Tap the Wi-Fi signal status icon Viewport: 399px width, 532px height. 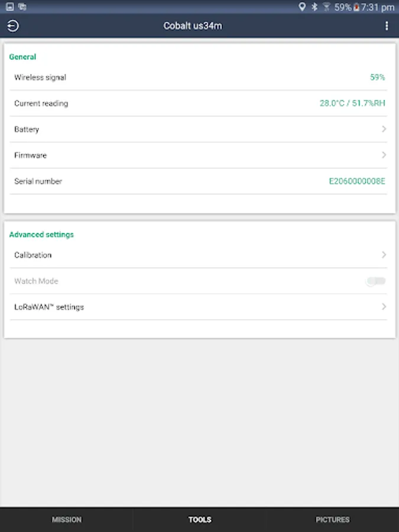click(326, 7)
